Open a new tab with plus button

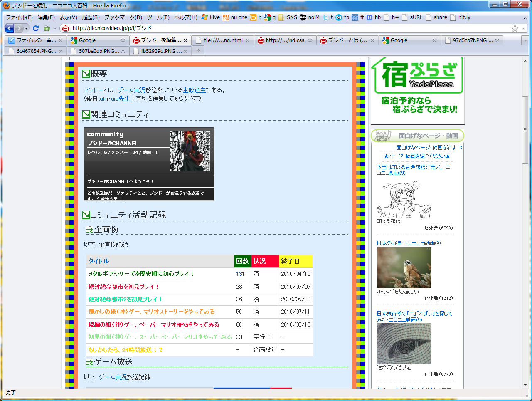[x=198, y=50]
